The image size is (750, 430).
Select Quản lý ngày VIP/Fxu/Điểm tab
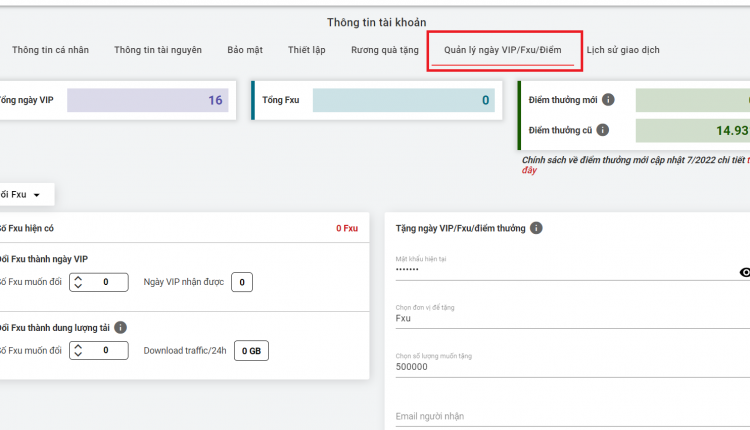(x=503, y=50)
